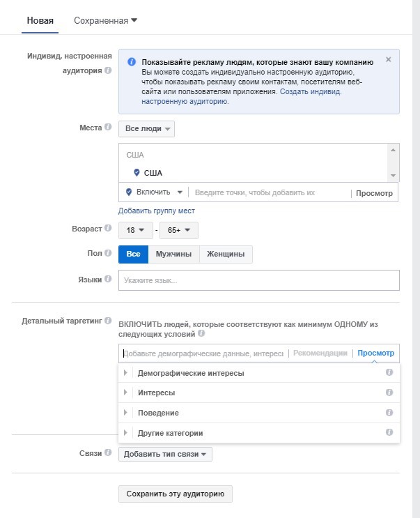Click Сохранить эту аудиторию button

[176, 494]
